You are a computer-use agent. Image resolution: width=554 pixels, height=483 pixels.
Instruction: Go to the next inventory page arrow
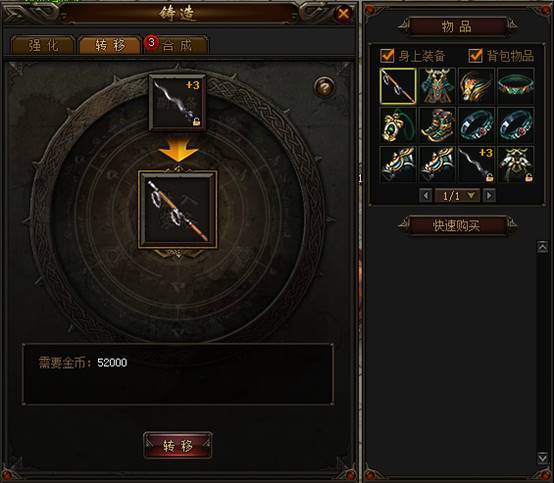pyautogui.click(x=489, y=195)
